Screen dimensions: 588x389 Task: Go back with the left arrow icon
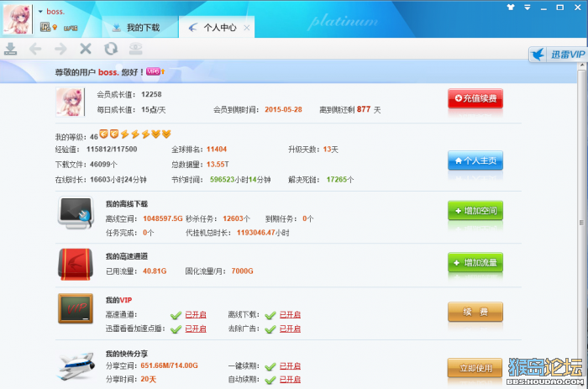tap(35, 49)
